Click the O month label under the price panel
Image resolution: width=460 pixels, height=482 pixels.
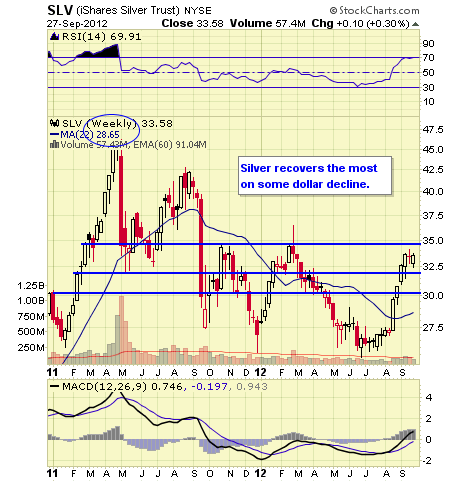(210, 372)
